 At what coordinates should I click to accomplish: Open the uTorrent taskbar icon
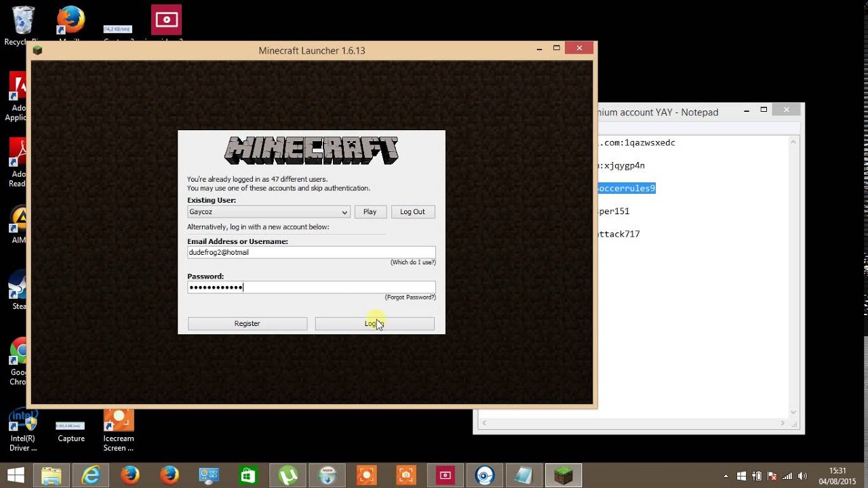(288, 475)
